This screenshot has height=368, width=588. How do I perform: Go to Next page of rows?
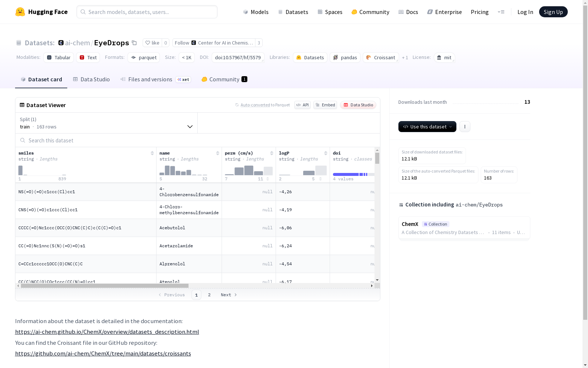click(229, 295)
